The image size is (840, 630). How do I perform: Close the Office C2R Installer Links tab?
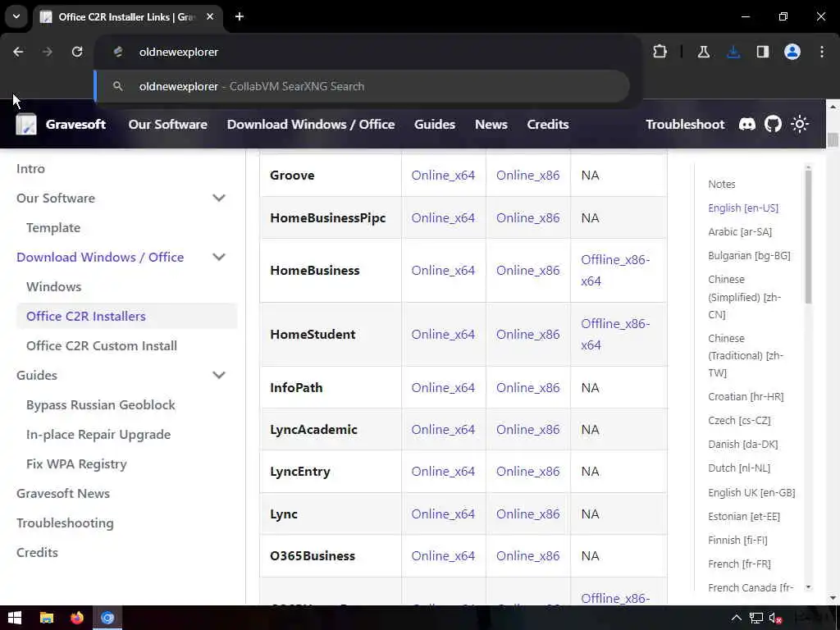click(210, 16)
